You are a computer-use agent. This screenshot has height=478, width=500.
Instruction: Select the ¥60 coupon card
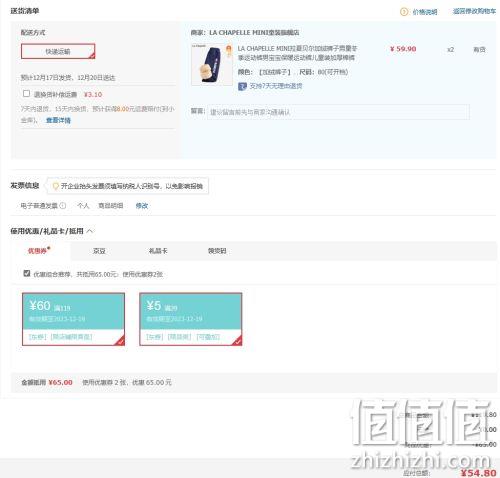[73, 319]
